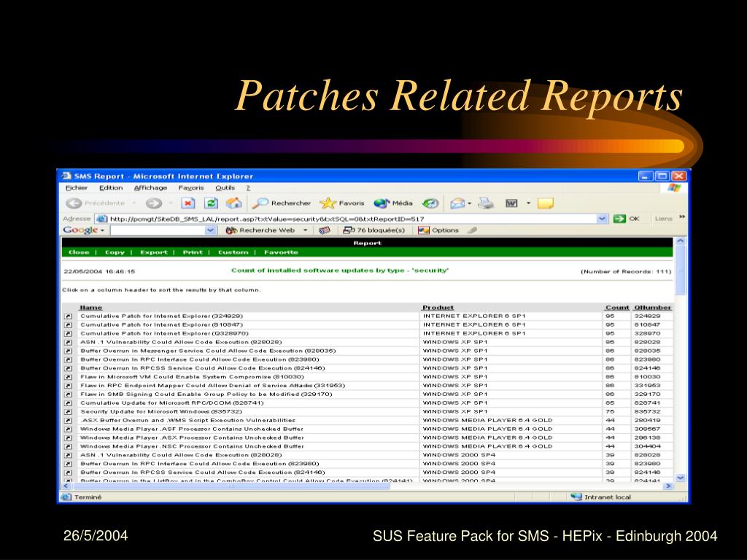The height and width of the screenshot is (560, 747).
Task: Open drill-down icon for Buffer Overrun in Messenger Service
Action: 68,351
